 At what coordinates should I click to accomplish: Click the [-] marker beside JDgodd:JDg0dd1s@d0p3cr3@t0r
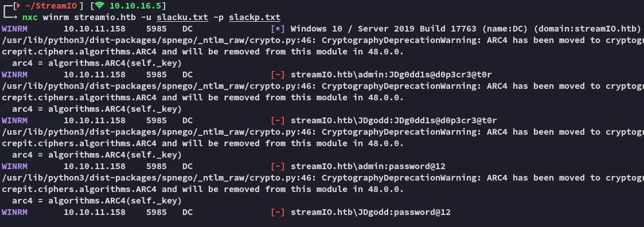pyautogui.click(x=278, y=121)
